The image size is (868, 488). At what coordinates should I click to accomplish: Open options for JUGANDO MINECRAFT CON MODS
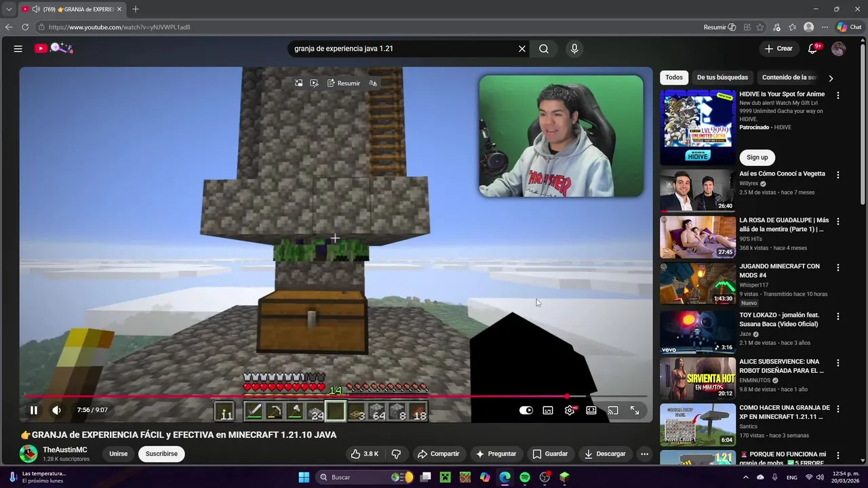838,268
